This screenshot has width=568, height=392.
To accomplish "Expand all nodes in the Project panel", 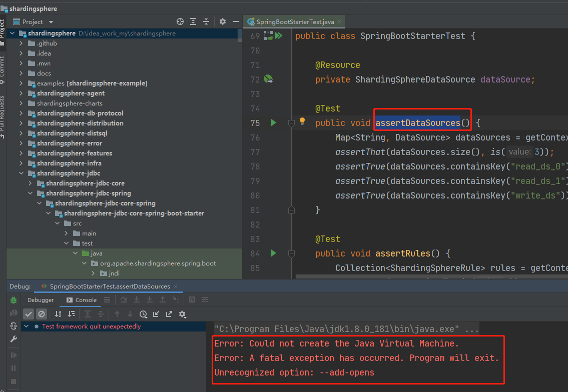I will [x=193, y=21].
